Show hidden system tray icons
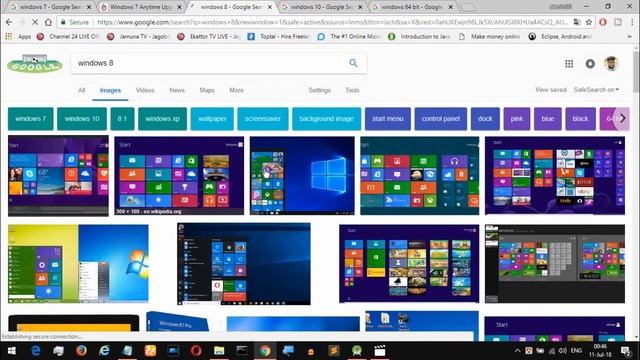 (x=517, y=351)
